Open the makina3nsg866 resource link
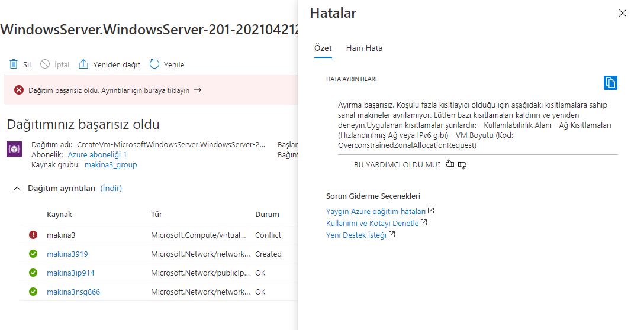644x330 pixels. (x=73, y=292)
